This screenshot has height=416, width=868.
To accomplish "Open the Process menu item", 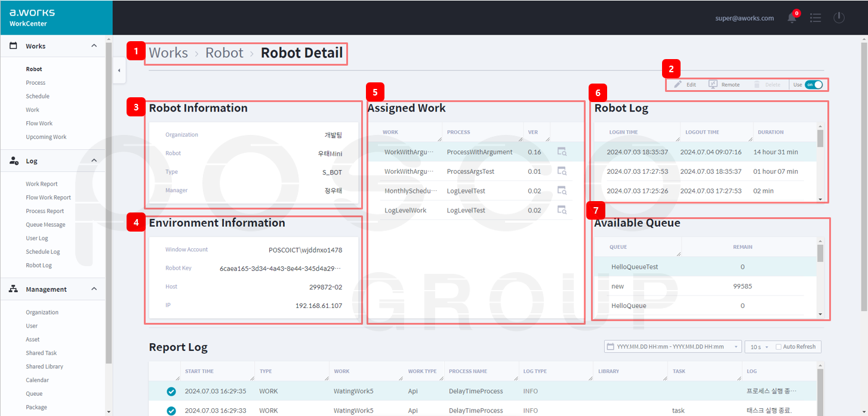I will coord(35,83).
